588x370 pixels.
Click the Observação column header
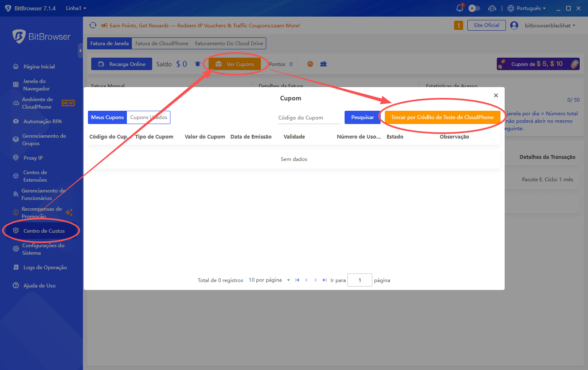(x=454, y=136)
